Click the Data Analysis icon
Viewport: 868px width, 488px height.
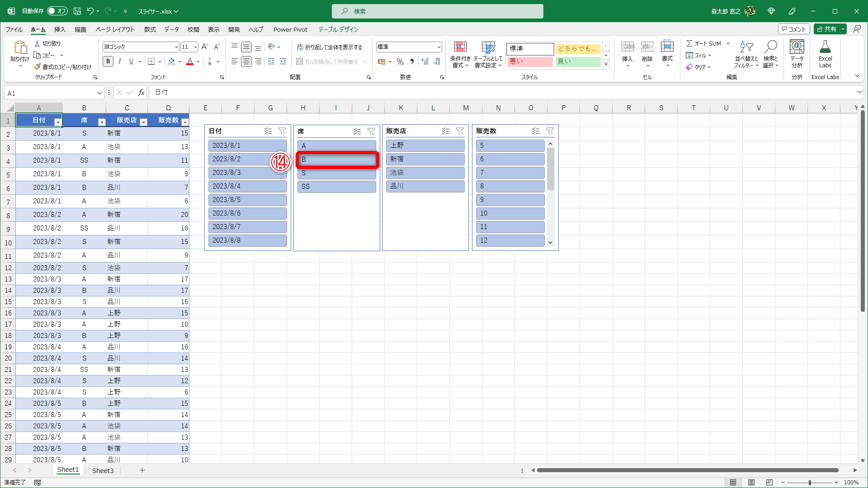pyautogui.click(x=797, y=47)
